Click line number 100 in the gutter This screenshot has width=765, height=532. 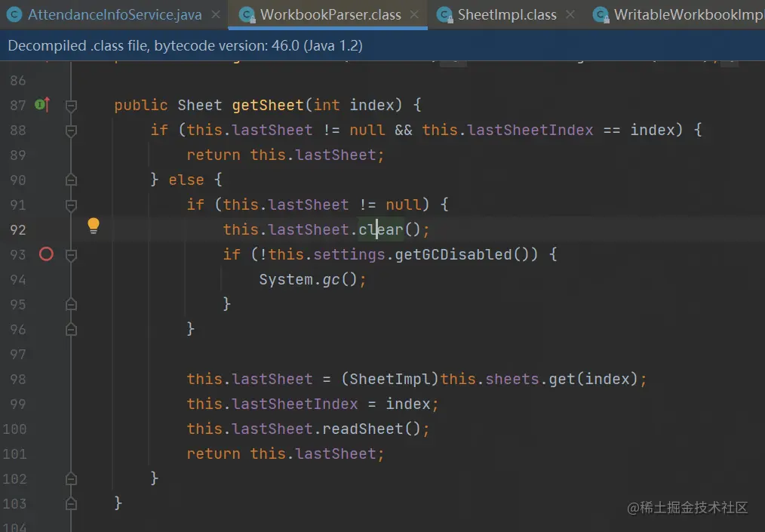pyautogui.click(x=14, y=429)
